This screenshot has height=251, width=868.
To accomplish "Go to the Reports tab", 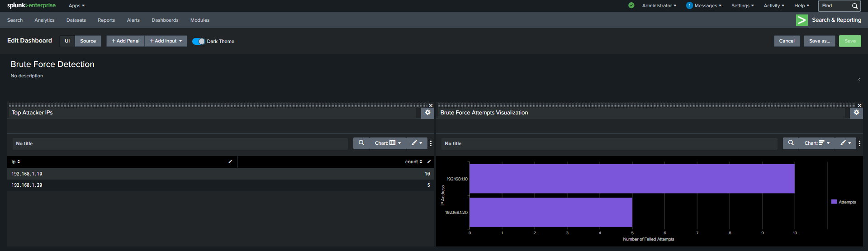I will 106,20.
